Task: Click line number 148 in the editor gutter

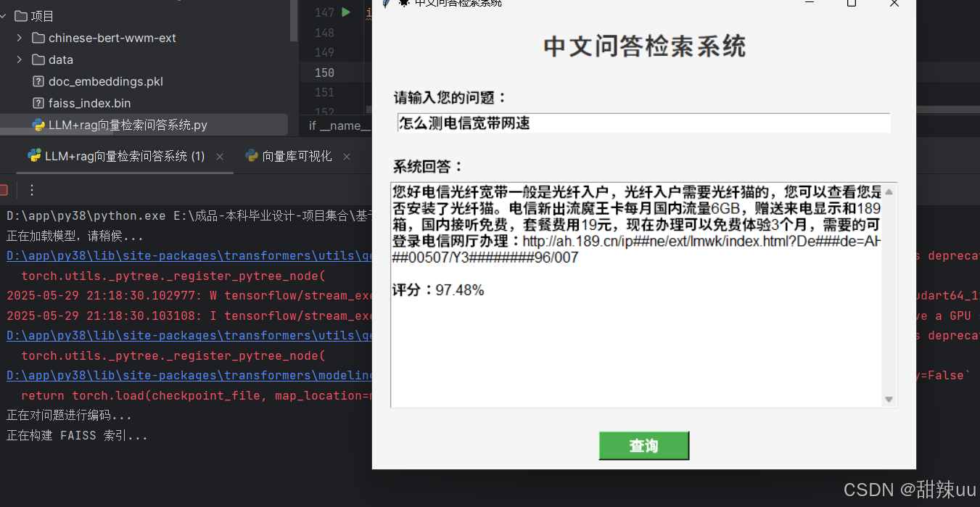Action: tap(324, 33)
